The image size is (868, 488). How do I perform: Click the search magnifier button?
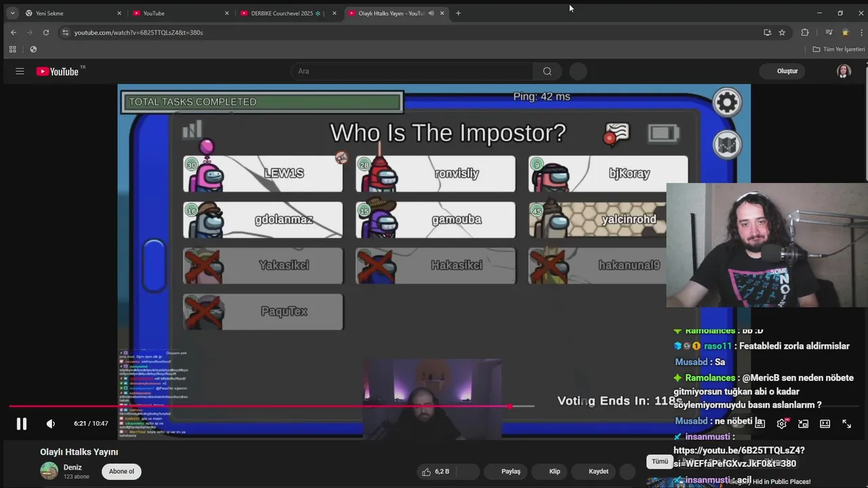tap(547, 71)
